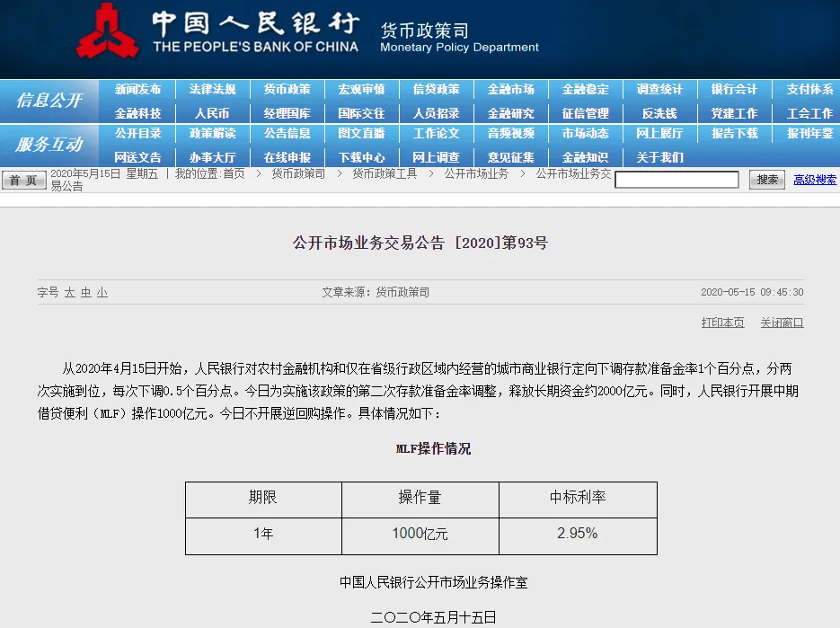Go to 网上调查 page

(x=436, y=157)
